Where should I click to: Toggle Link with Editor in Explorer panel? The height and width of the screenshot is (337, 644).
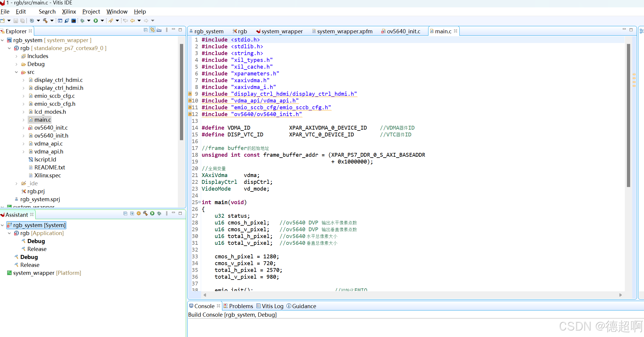point(152,30)
